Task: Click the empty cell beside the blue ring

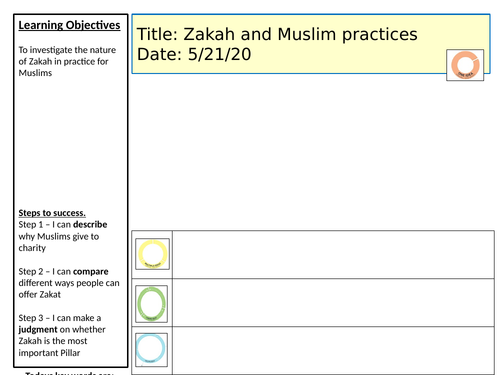Action: [x=333, y=351]
